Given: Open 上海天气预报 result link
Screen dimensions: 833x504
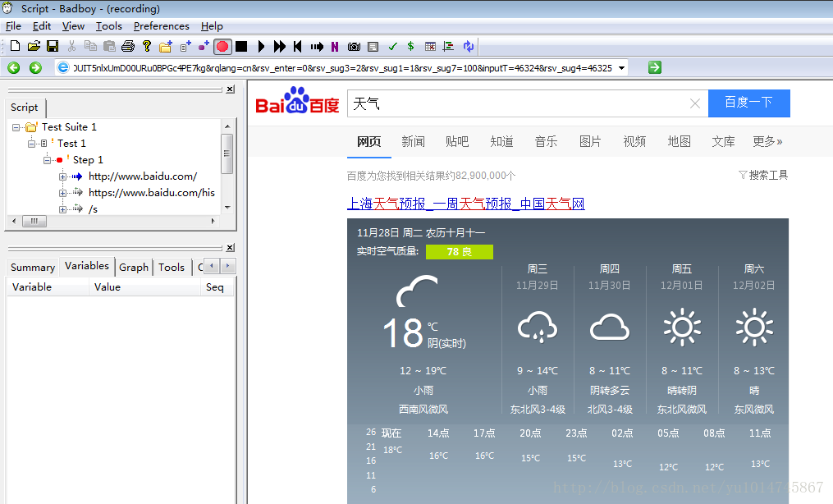Looking at the screenshot, I should coord(466,204).
